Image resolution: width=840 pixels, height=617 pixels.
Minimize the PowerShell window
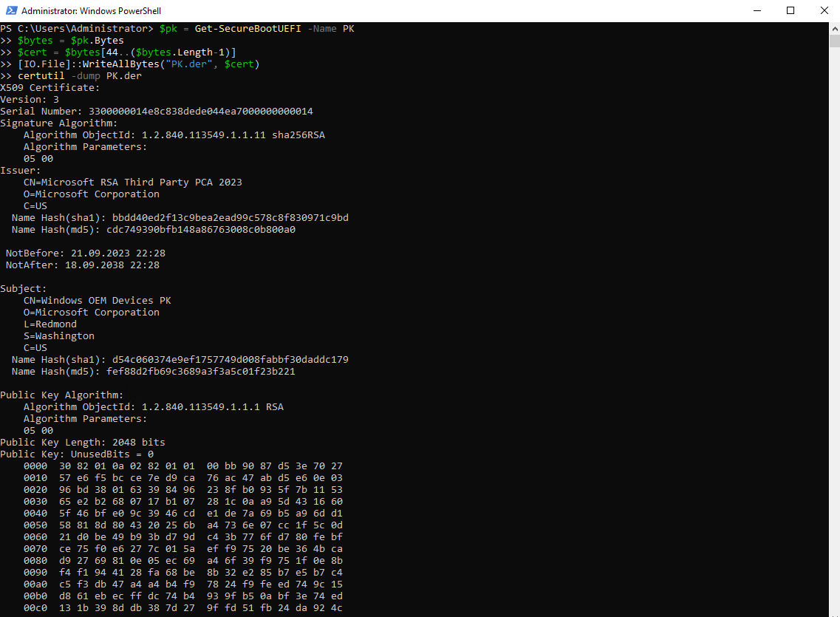coord(757,10)
